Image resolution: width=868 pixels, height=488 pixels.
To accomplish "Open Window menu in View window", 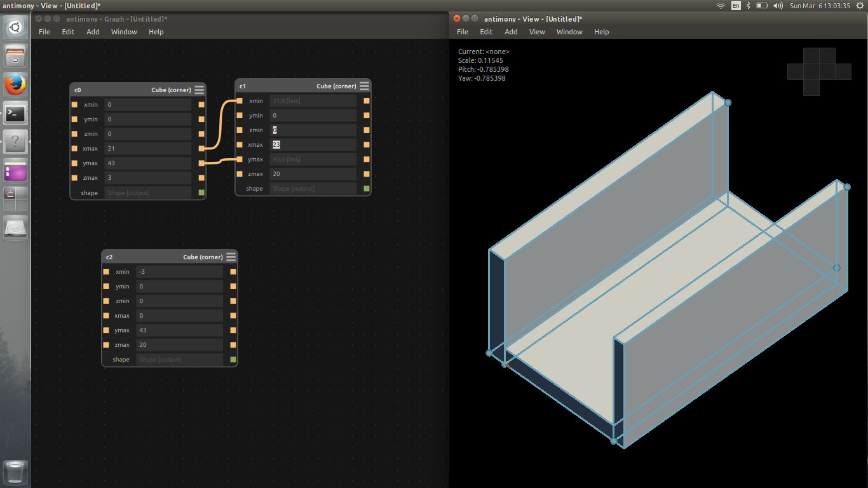I will coord(569,32).
